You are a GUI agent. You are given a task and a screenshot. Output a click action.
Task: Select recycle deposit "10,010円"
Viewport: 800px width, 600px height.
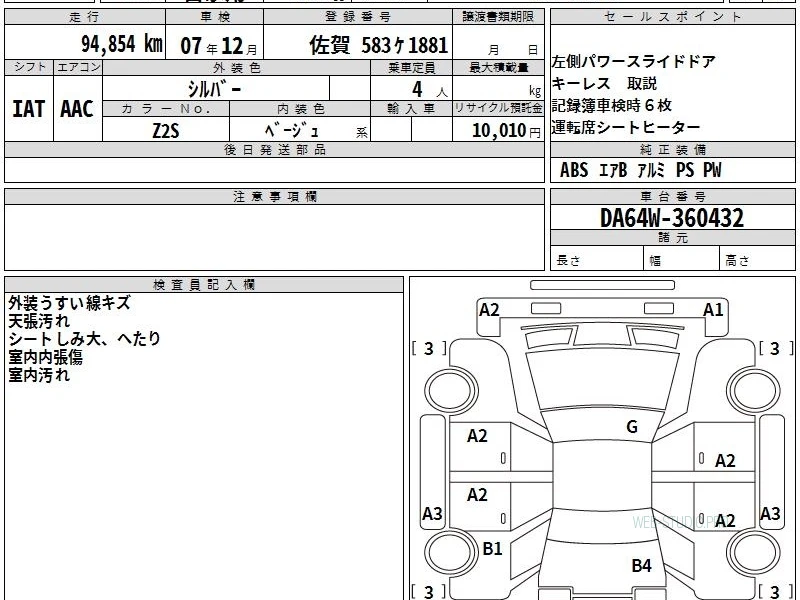[506, 131]
